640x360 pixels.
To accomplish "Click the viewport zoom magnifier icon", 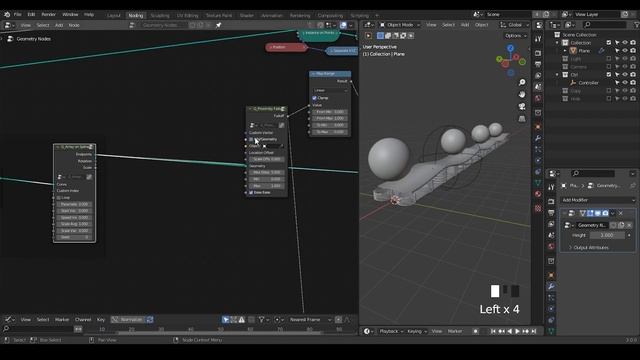I will (522, 82).
